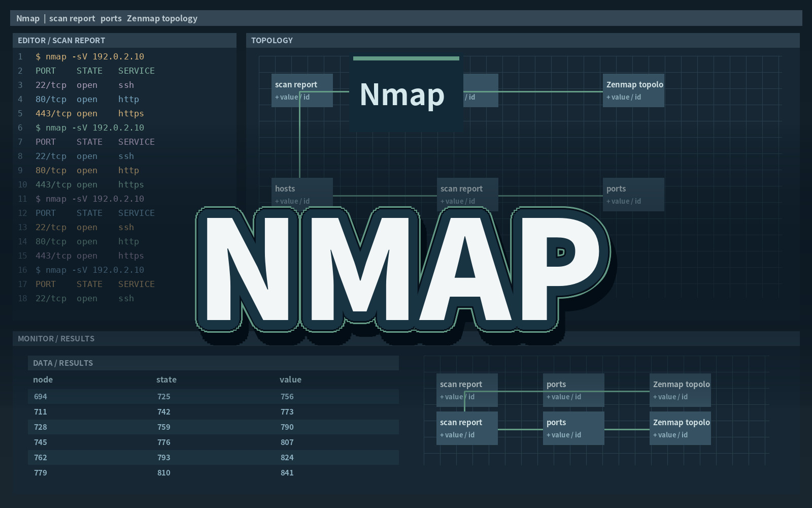Select lower-row ports node in Monitor graph
This screenshot has width=812, height=508.
[x=573, y=428]
